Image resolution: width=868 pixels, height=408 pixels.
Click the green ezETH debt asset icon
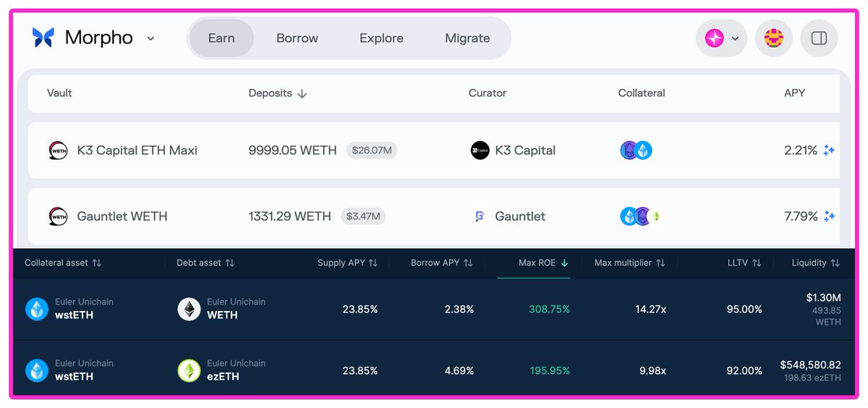point(189,371)
